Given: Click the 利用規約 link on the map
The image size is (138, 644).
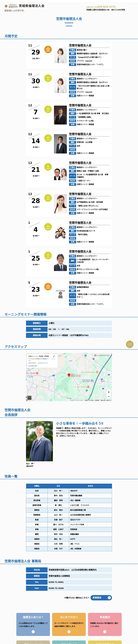Looking at the screenshot, I should 97,400.
